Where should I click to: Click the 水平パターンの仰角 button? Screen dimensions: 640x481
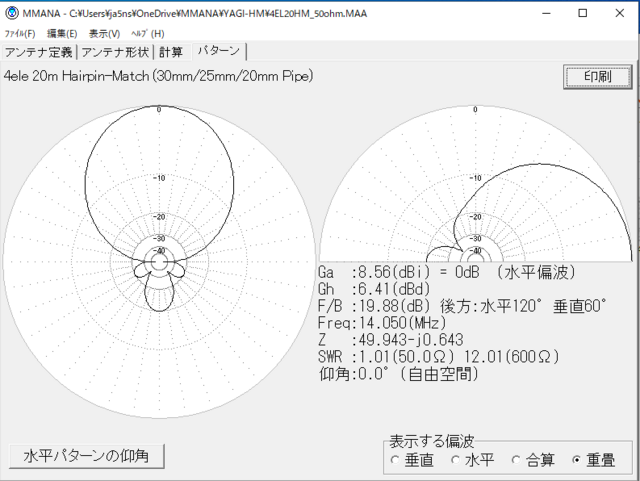86,455
